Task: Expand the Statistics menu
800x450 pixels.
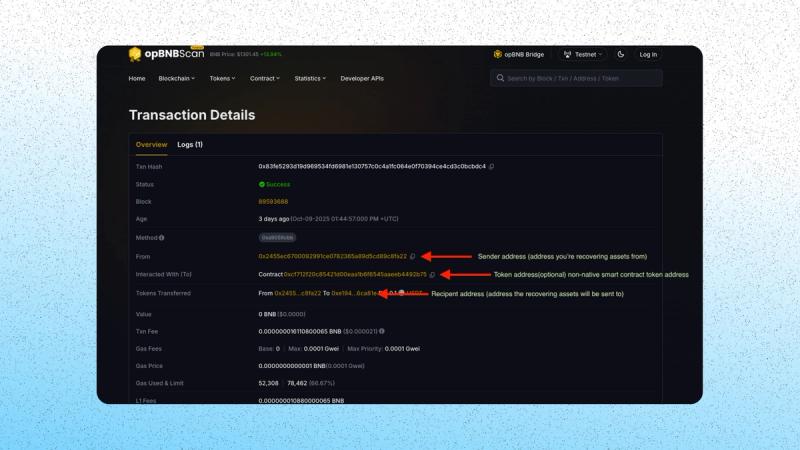Action: pyautogui.click(x=310, y=79)
